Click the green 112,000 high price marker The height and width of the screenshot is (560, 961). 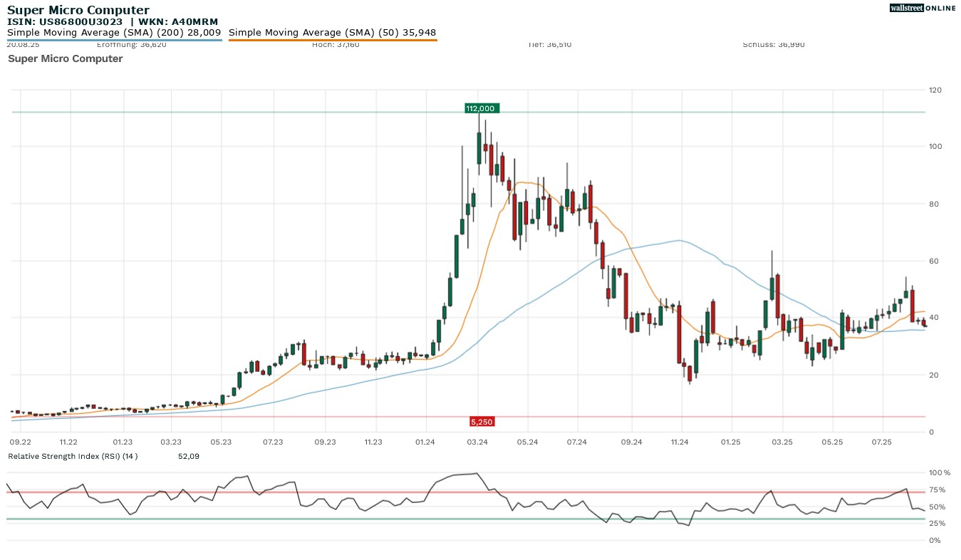pos(481,108)
